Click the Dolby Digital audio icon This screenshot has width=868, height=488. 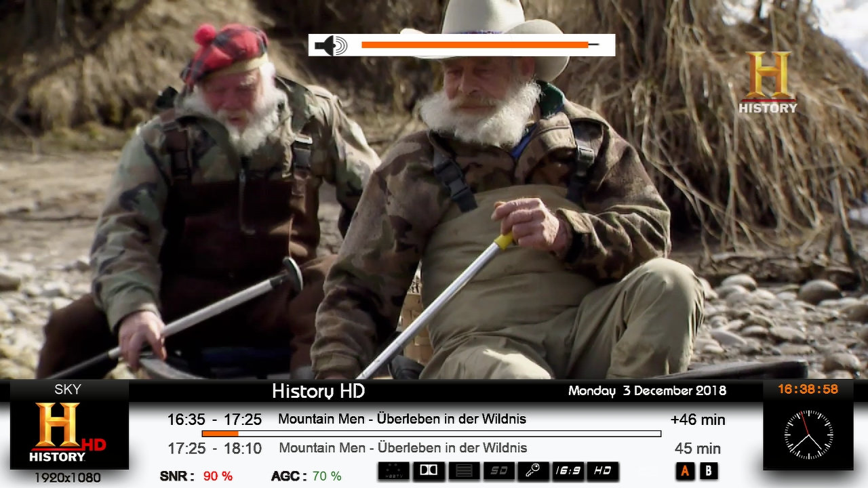pos(429,471)
